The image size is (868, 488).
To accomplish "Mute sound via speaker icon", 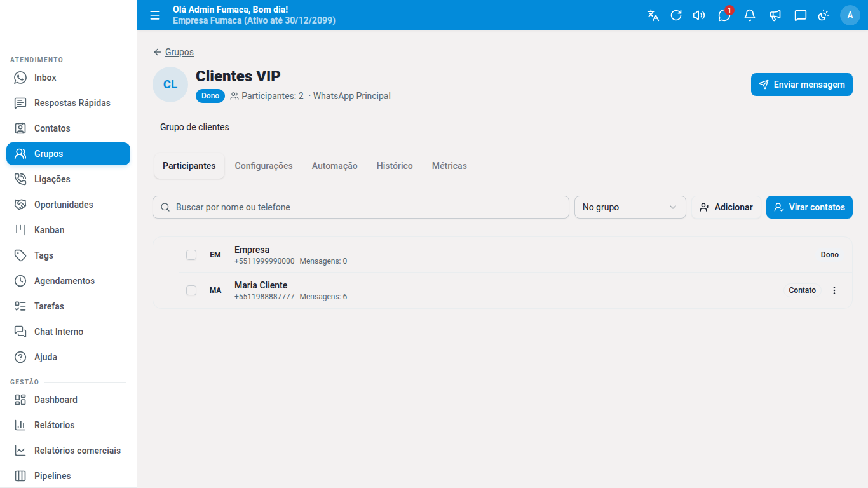I will coord(699,15).
